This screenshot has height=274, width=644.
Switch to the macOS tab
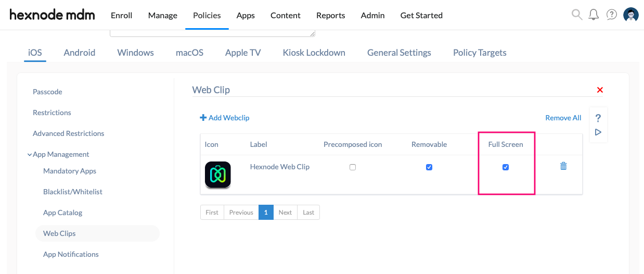click(x=189, y=53)
